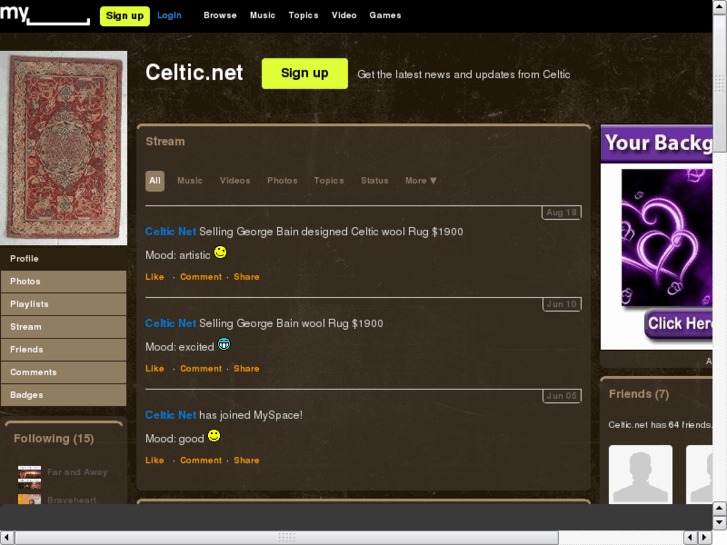Click the good mood smiley emoticon

[214, 436]
